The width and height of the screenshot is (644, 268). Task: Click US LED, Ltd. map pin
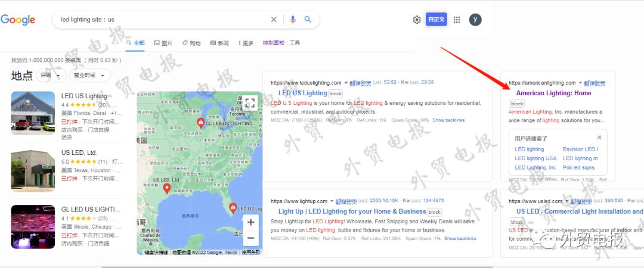[167, 188]
